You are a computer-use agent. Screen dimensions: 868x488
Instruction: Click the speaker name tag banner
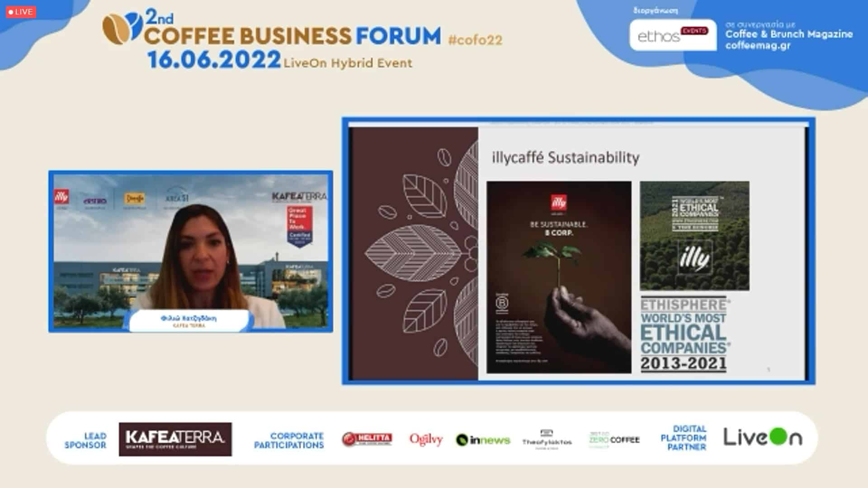[189, 321]
